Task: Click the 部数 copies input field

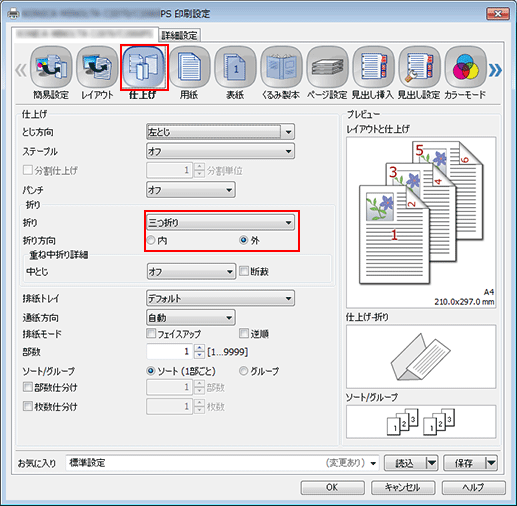Action: point(169,352)
